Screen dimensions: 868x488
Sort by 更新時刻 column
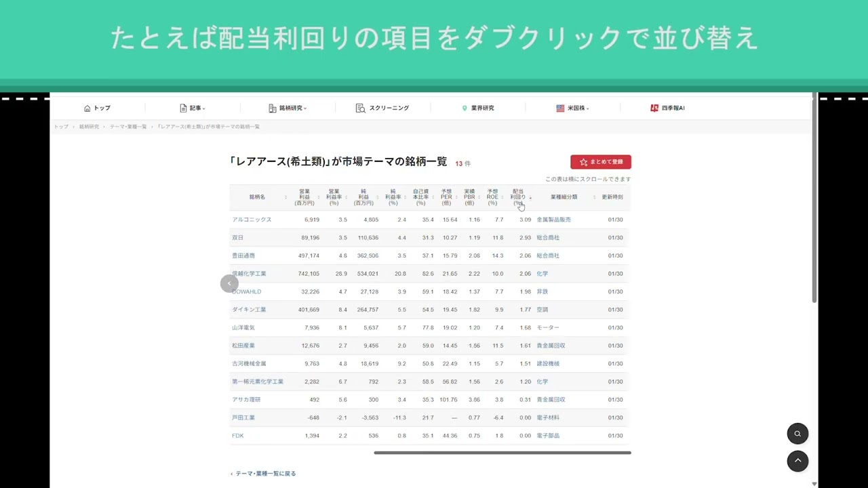point(614,197)
